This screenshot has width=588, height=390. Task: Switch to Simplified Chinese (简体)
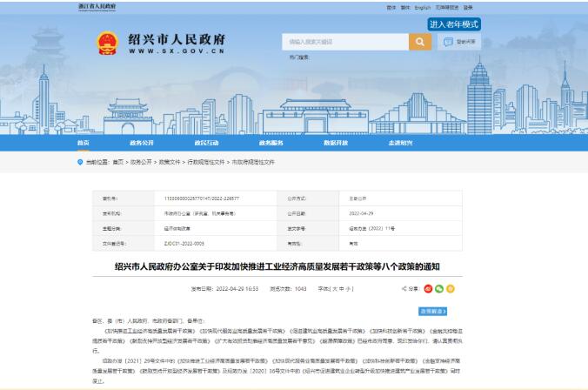[391, 7]
